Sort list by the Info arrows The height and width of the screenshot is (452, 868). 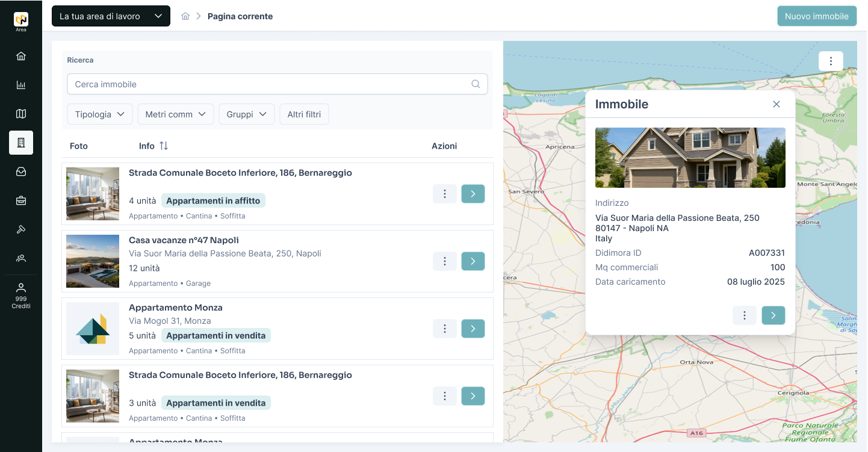pyautogui.click(x=164, y=146)
